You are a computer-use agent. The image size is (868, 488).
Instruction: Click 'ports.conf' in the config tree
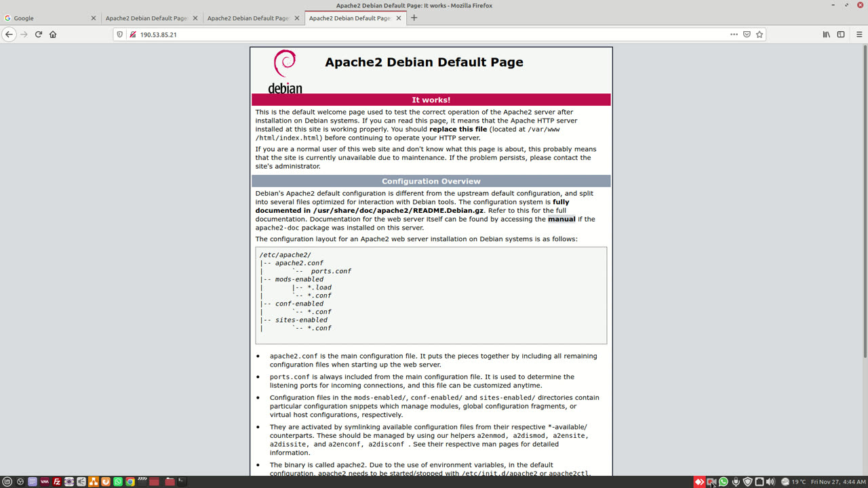click(x=331, y=271)
